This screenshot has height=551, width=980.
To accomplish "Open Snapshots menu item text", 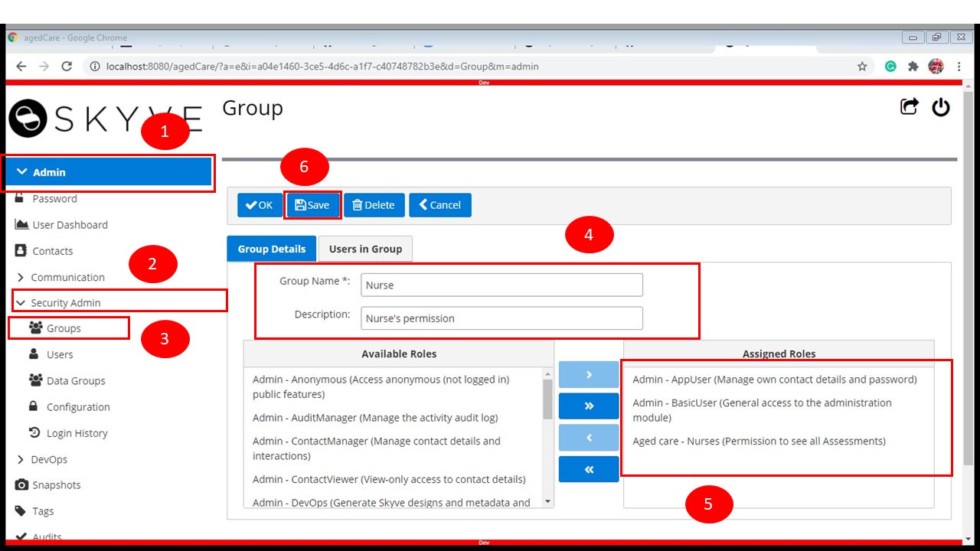I will tap(56, 484).
